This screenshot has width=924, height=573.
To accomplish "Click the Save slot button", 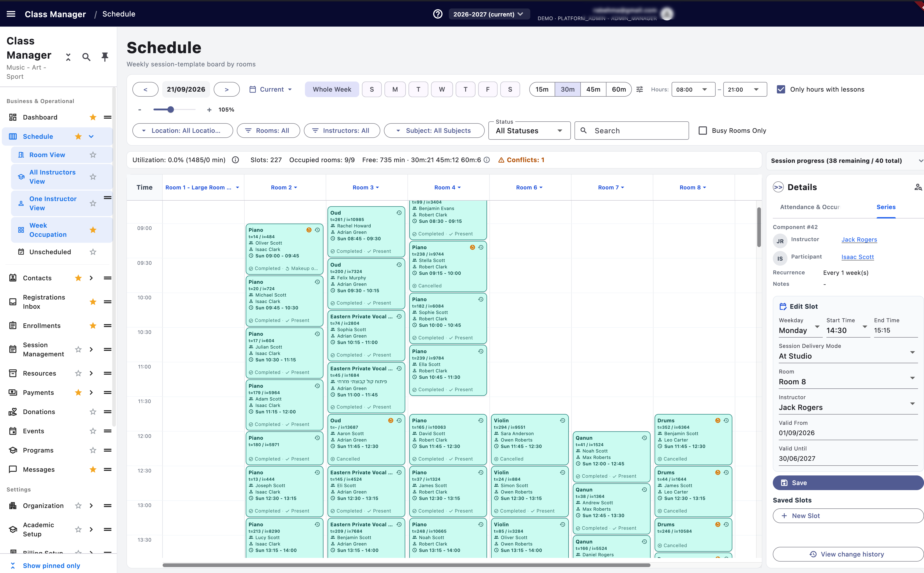I will click(848, 483).
